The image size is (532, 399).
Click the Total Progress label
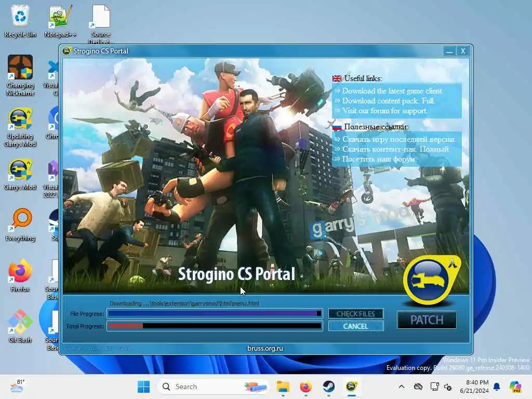click(85, 326)
